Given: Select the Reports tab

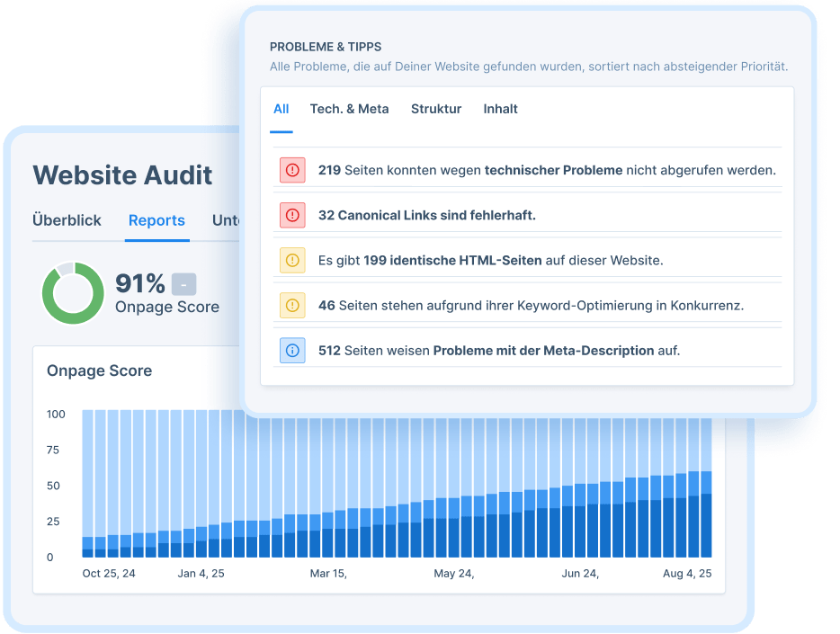Looking at the screenshot, I should click(156, 220).
